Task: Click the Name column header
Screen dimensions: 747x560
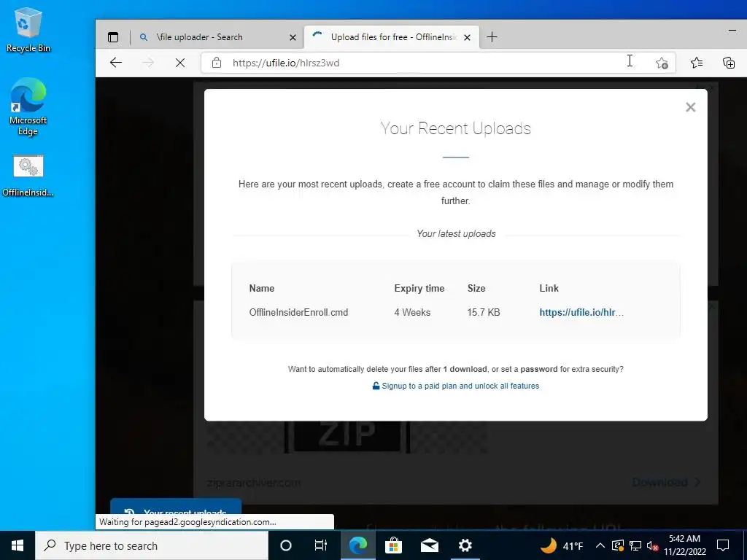Action: point(262,288)
